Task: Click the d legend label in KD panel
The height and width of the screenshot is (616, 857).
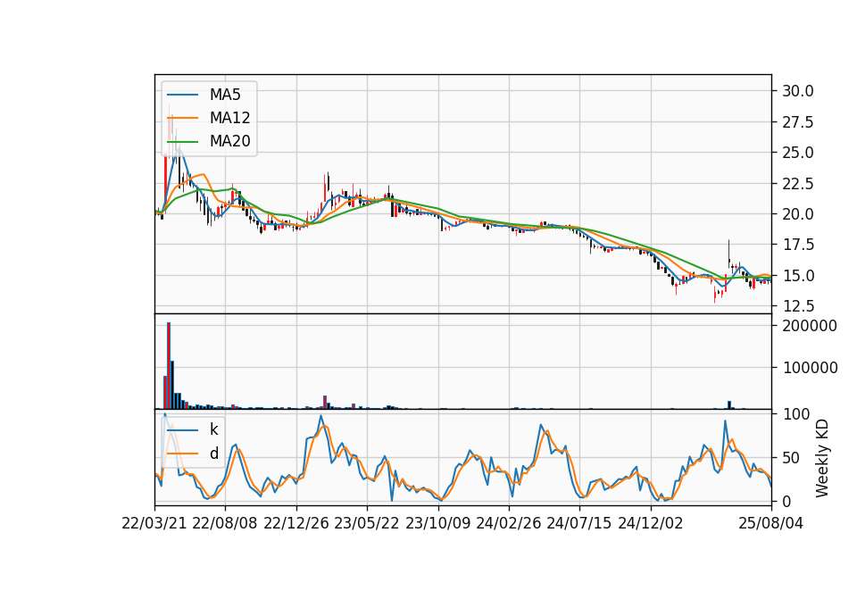Action: point(214,454)
